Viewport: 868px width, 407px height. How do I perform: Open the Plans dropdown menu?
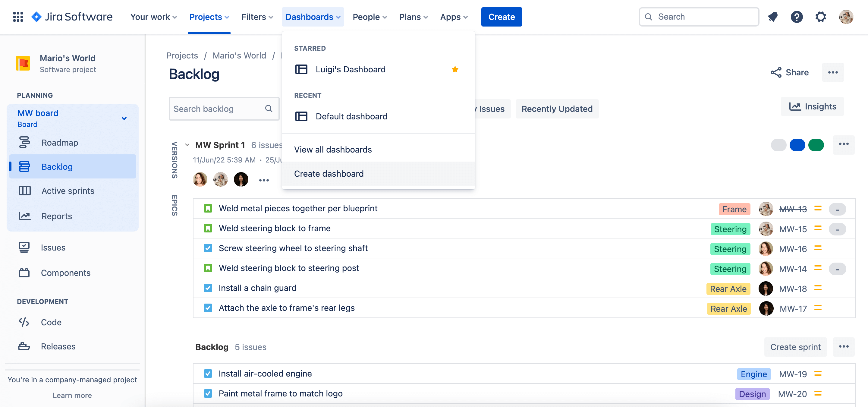click(x=413, y=17)
